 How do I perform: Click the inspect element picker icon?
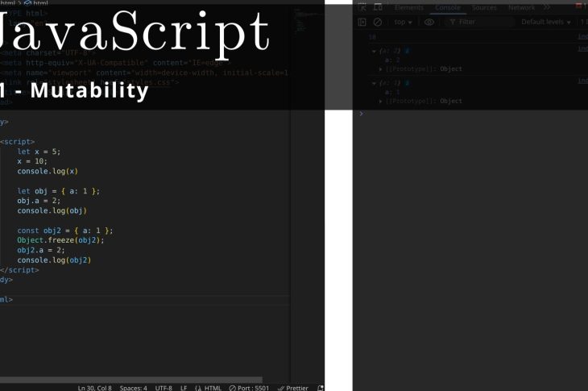pyautogui.click(x=363, y=7)
